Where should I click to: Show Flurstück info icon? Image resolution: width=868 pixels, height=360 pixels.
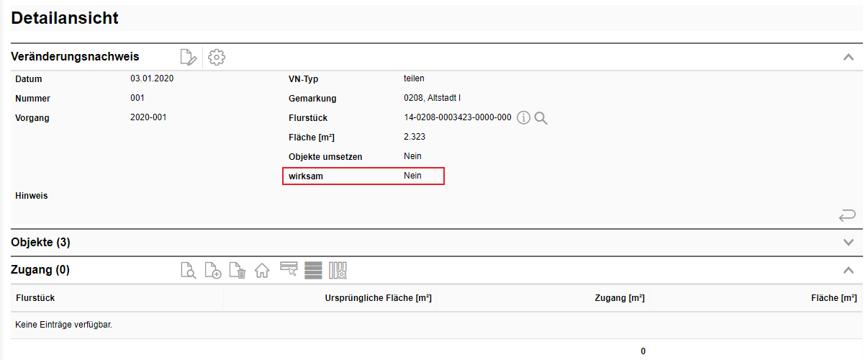[523, 118]
